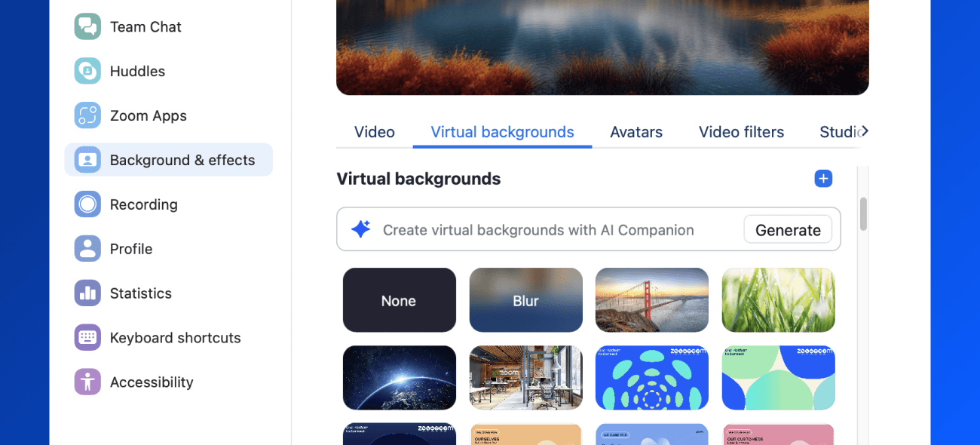Open Statistics settings
Screen dimensions: 980x445
click(x=168, y=293)
